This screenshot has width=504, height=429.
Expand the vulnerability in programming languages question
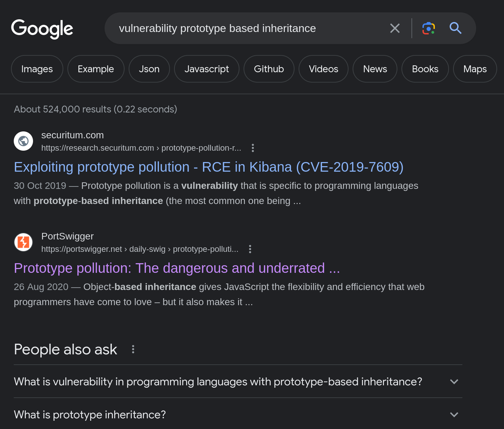(x=238, y=382)
